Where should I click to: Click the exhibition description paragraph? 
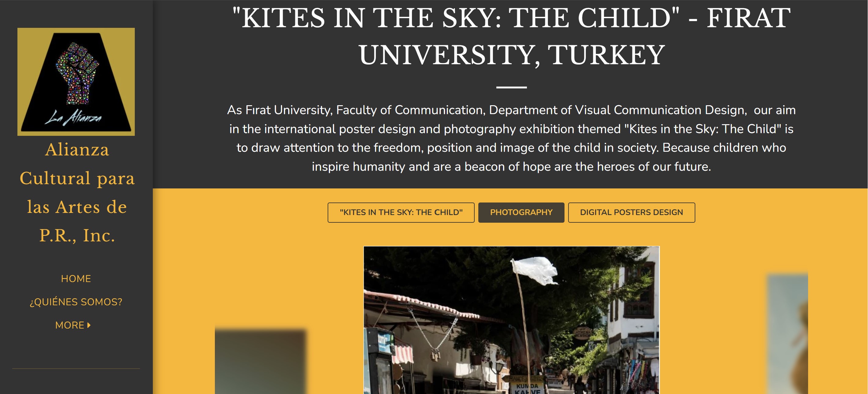click(512, 138)
